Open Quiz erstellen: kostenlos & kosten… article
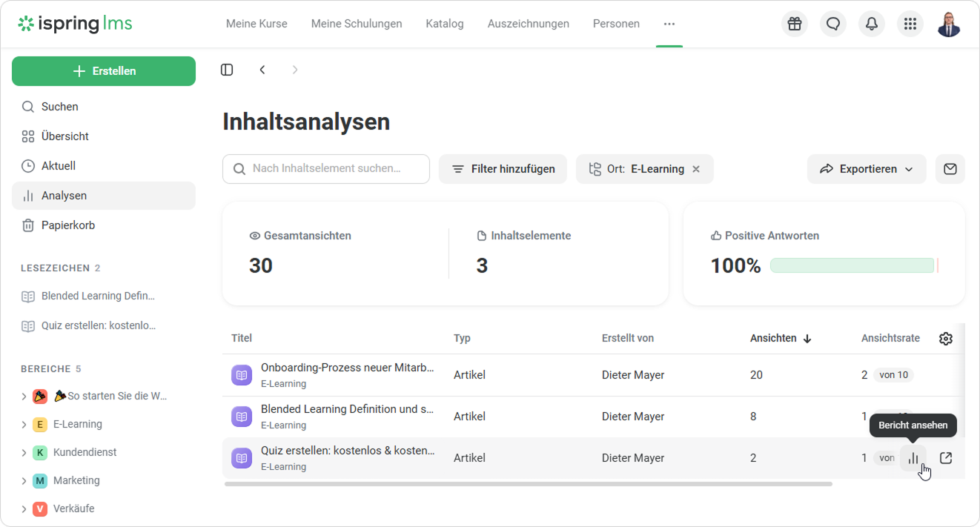Image resolution: width=980 pixels, height=527 pixels. pos(348,451)
